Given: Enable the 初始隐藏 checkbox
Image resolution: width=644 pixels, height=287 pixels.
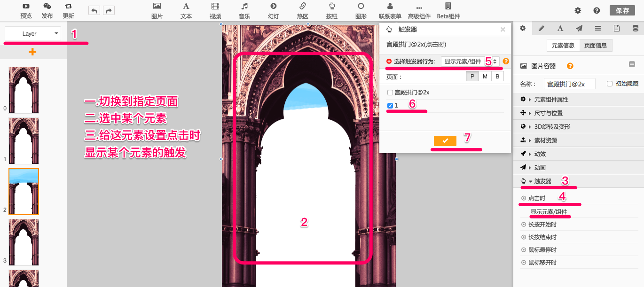Looking at the screenshot, I should 610,84.
